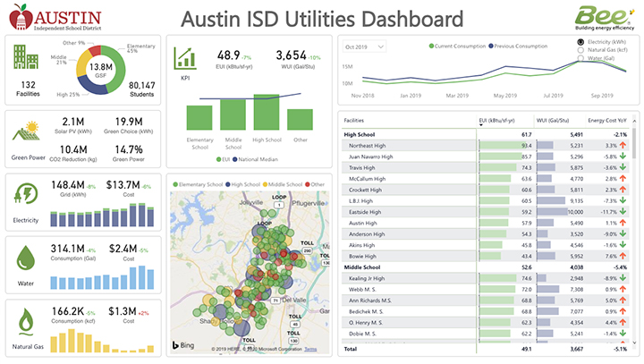
Task: Click the Austin ISD apple logo
Action: click(x=18, y=17)
